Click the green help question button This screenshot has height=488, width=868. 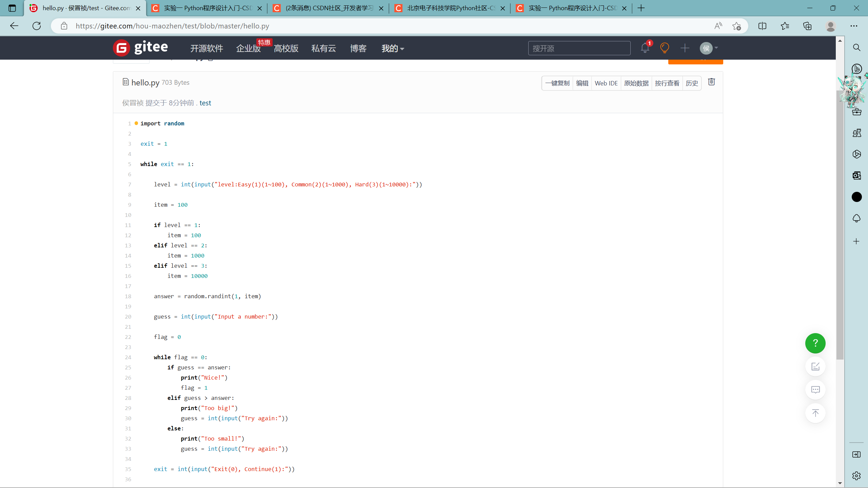point(815,343)
